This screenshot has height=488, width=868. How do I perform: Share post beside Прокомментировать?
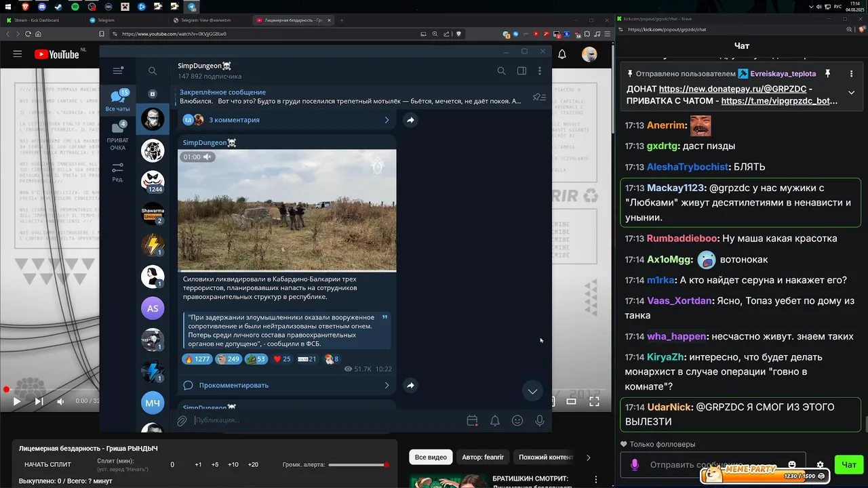(x=410, y=385)
